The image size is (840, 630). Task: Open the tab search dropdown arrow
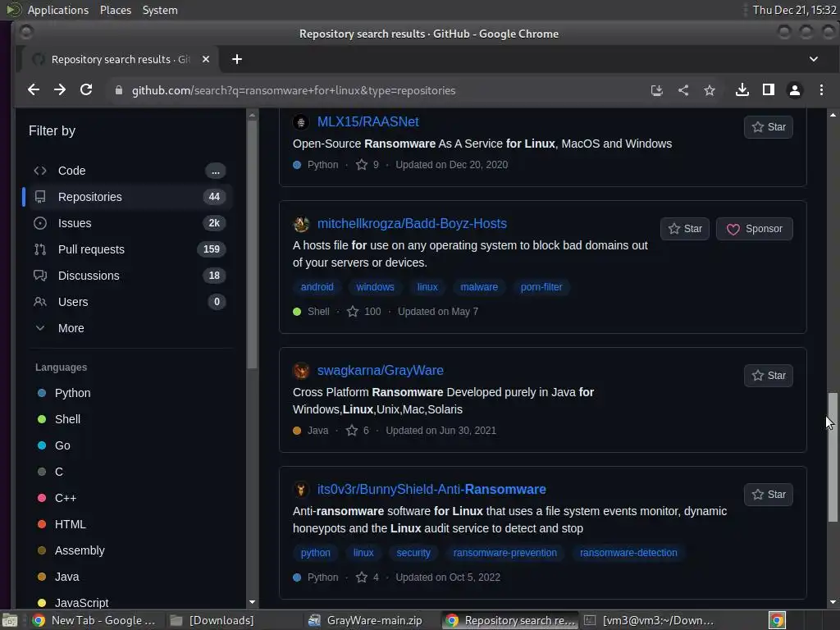[x=813, y=59]
